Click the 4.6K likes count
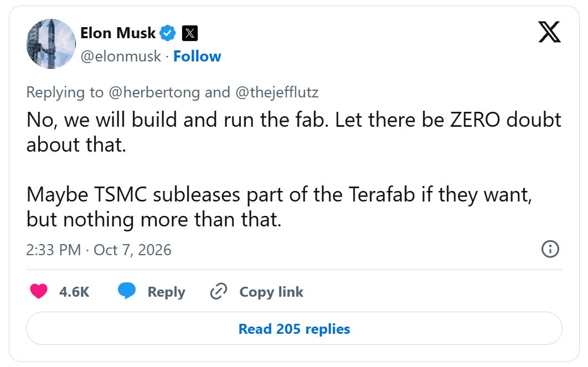This screenshot has width=588, height=367. point(74,292)
